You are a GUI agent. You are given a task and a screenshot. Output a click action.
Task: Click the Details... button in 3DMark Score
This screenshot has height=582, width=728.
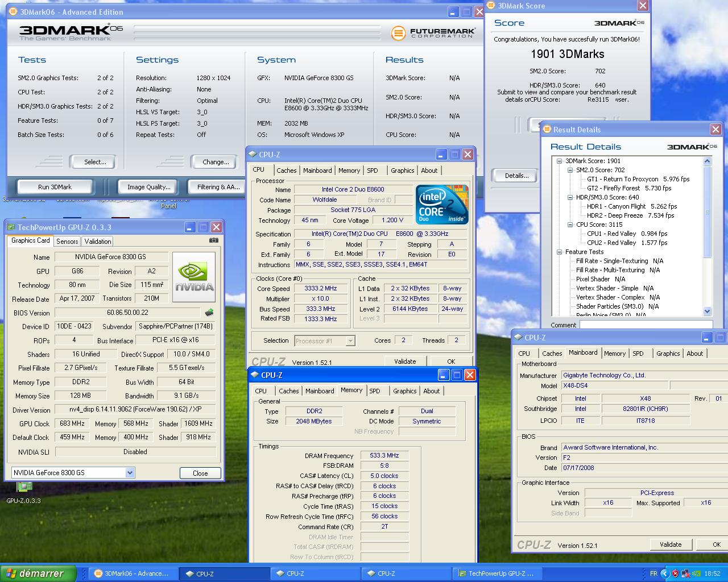click(516, 176)
